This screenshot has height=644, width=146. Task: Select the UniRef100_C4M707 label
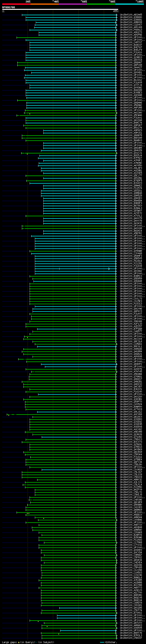(131, 42)
